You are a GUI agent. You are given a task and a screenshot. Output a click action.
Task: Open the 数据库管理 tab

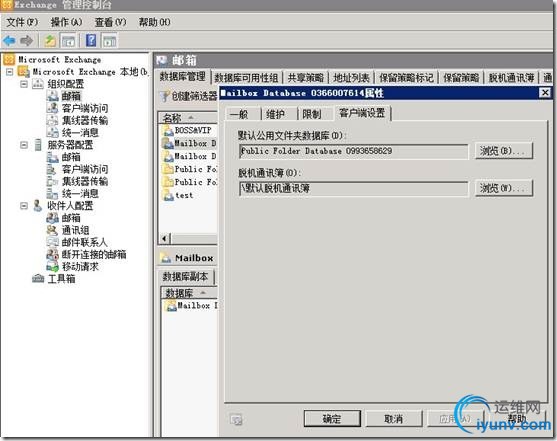(183, 76)
